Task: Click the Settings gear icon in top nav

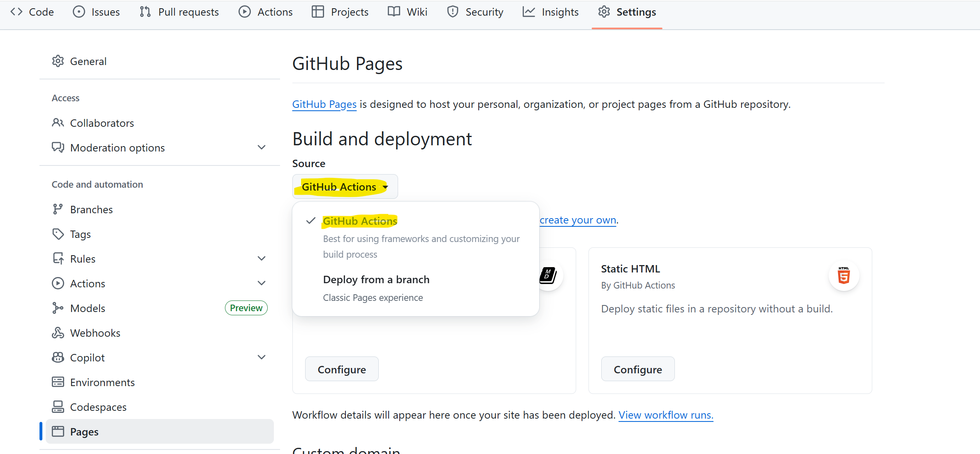Action: coord(604,12)
